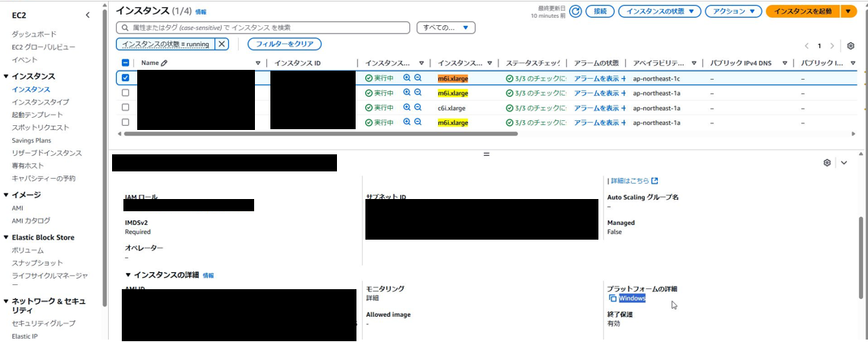Screen dimensions: 868x342
Task: Open launch options arrow beside インスタンスを起動
Action: [848, 11]
